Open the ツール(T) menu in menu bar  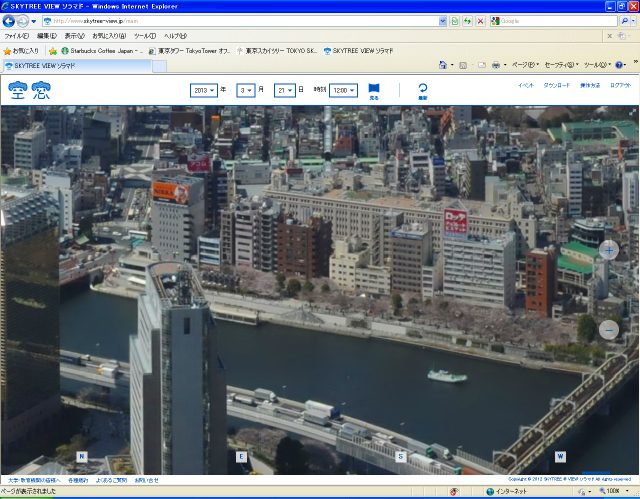coord(145,35)
